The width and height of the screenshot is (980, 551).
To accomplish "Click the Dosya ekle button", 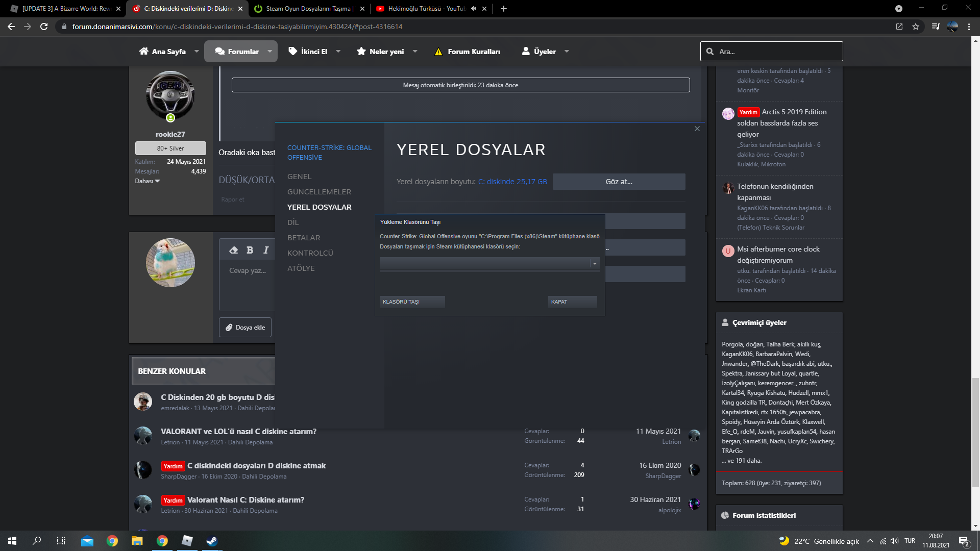I will point(246,328).
